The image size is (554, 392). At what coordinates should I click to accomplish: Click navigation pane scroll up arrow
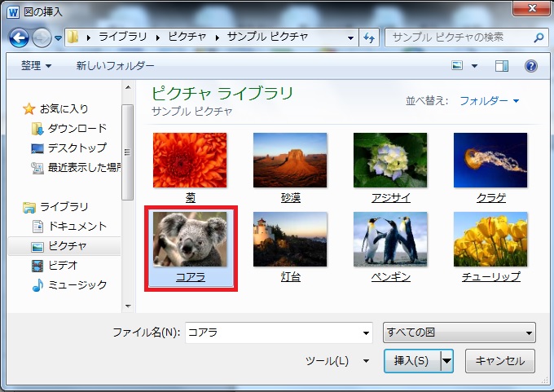[x=128, y=87]
